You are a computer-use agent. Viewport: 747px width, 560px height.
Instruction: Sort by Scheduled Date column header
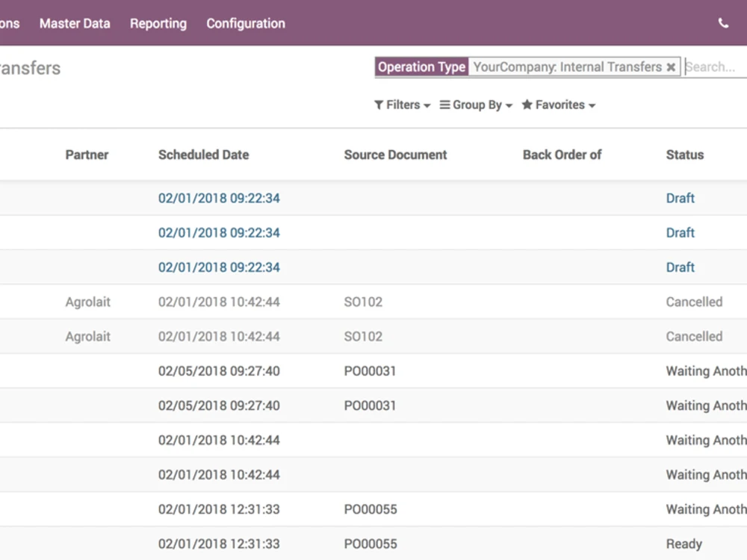tap(203, 155)
